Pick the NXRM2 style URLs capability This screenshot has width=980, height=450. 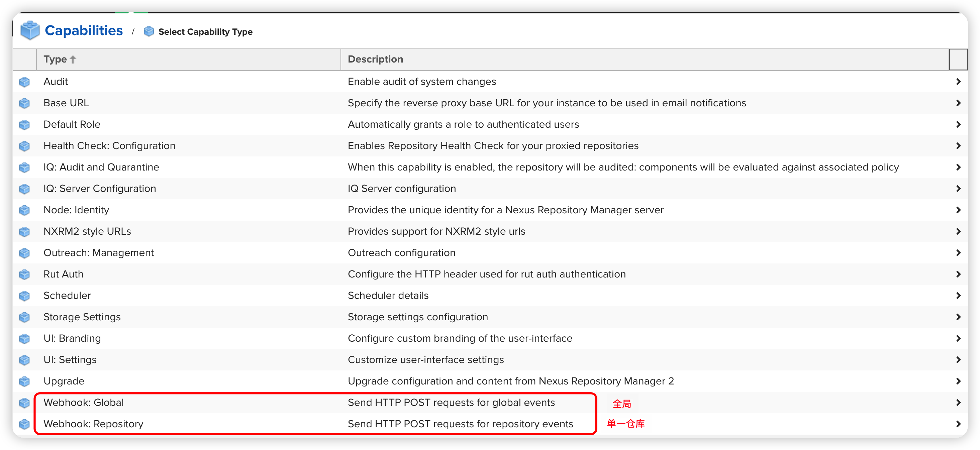pyautogui.click(x=87, y=231)
